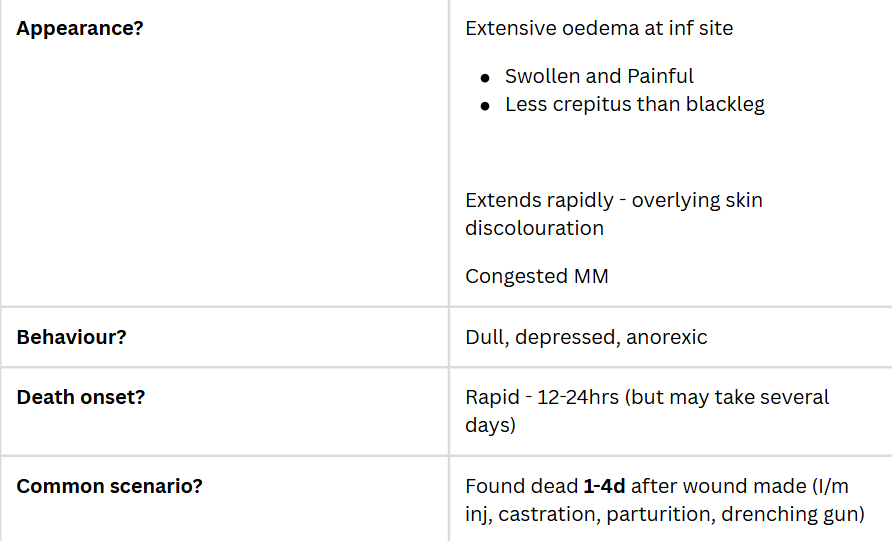Click the bullet dot before "Swollen and Painful"
Screen dimensions: 892x541
click(485, 77)
